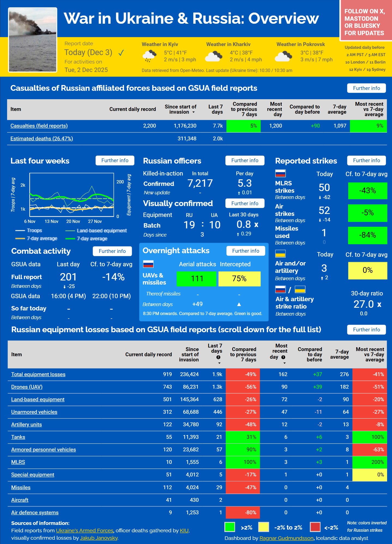
Task: Open Further info for Last four weeks
Action: pos(115,161)
